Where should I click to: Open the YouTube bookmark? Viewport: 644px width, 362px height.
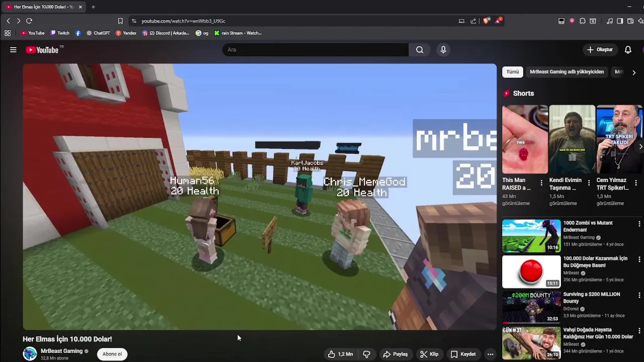point(33,33)
